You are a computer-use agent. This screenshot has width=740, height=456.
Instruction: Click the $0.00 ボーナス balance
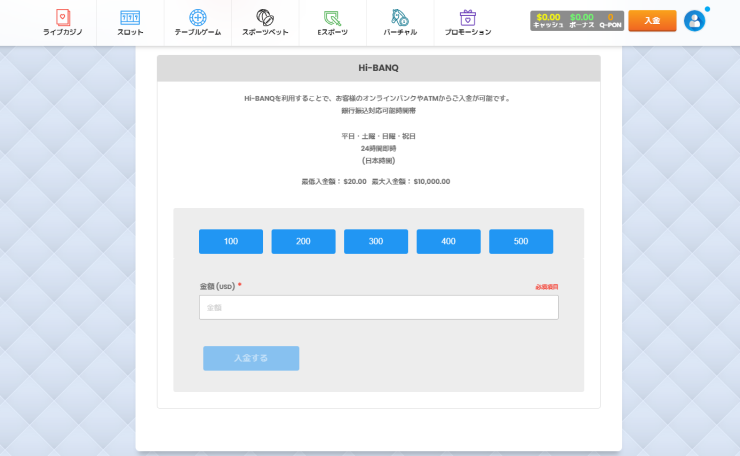tap(581, 21)
